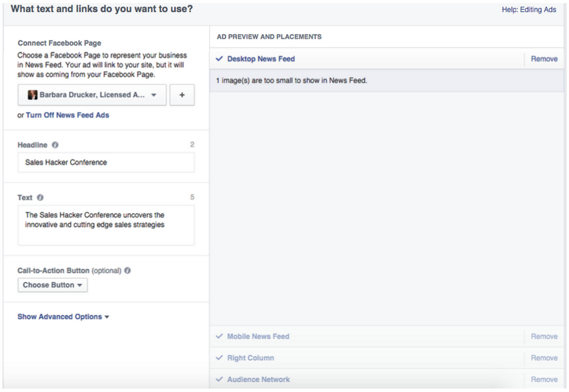
Task: Open the Choose Button dropdown
Action: coord(53,285)
